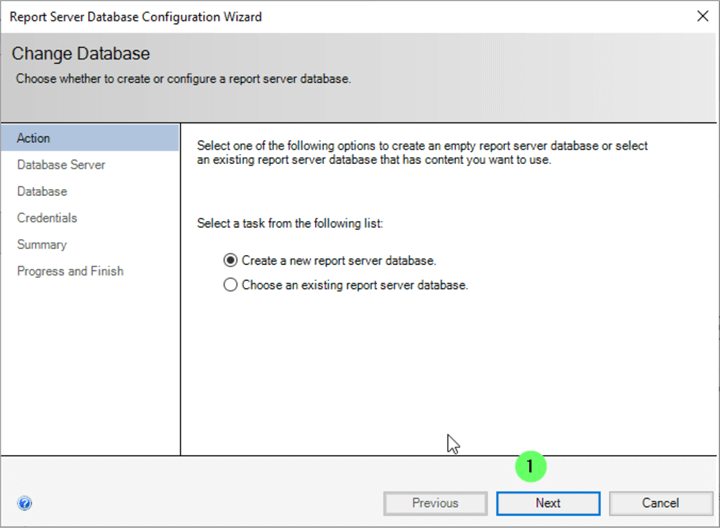This screenshot has height=528, width=720.
Task: Jump to the Summary step
Action: click(42, 244)
